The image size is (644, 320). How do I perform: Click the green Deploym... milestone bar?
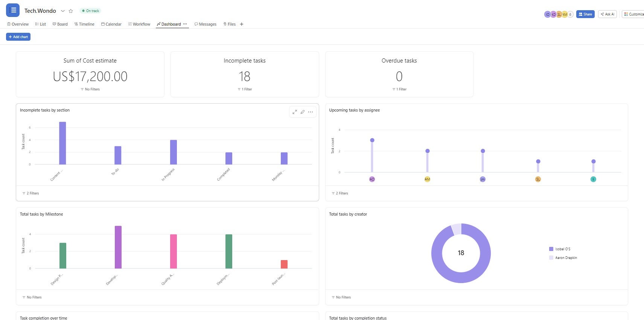(229, 251)
